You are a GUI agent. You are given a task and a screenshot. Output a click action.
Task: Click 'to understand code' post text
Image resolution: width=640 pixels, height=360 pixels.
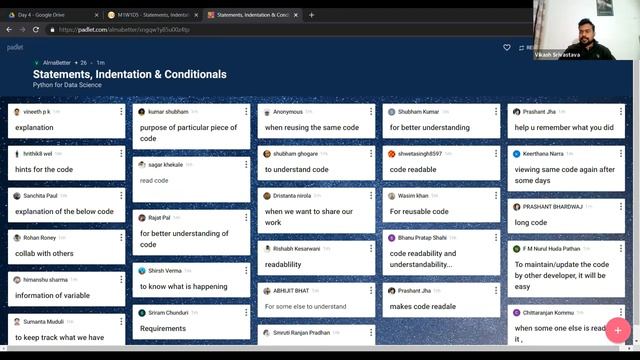296,169
